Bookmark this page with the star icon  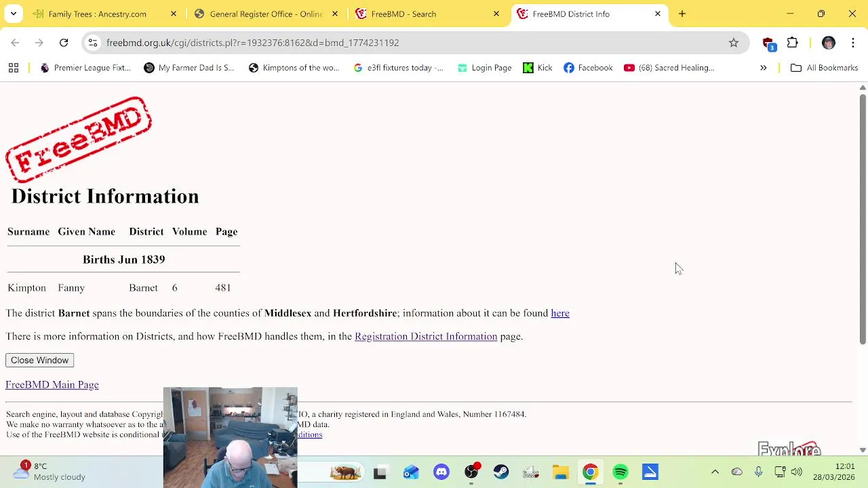click(734, 43)
